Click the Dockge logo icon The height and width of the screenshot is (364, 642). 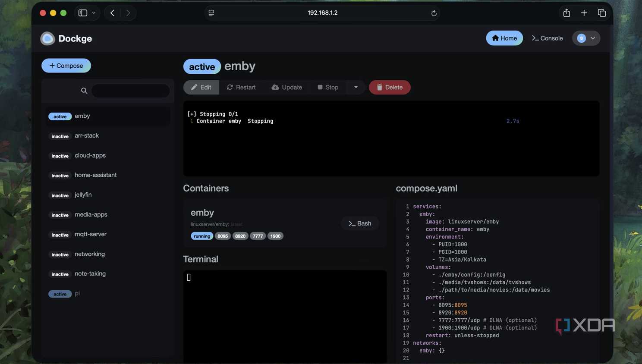(47, 38)
